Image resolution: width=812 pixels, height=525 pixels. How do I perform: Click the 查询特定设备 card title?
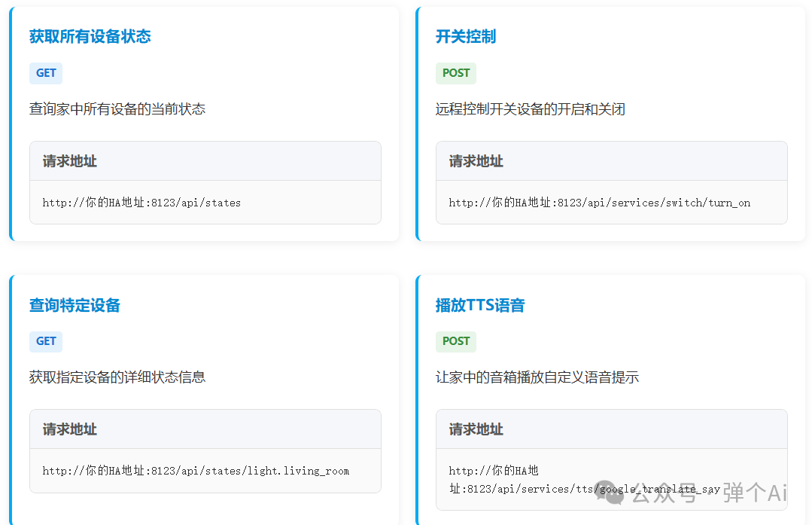tap(75, 305)
